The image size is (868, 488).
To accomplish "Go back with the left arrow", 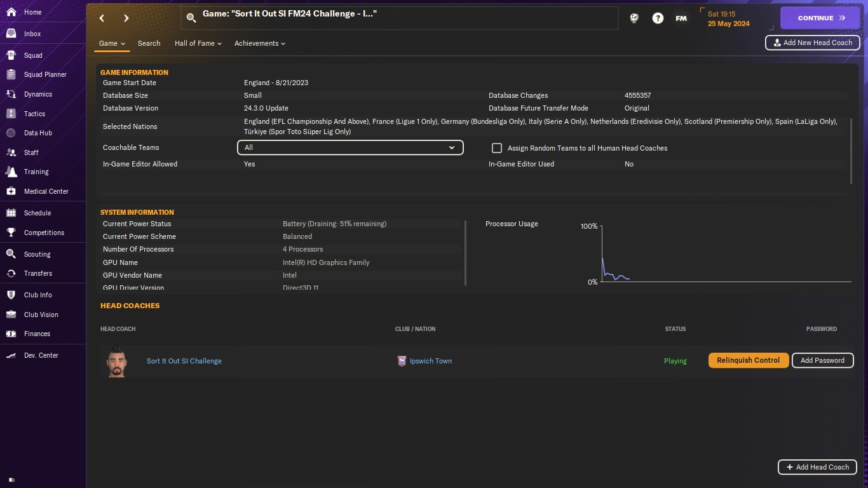I will 102,18.
